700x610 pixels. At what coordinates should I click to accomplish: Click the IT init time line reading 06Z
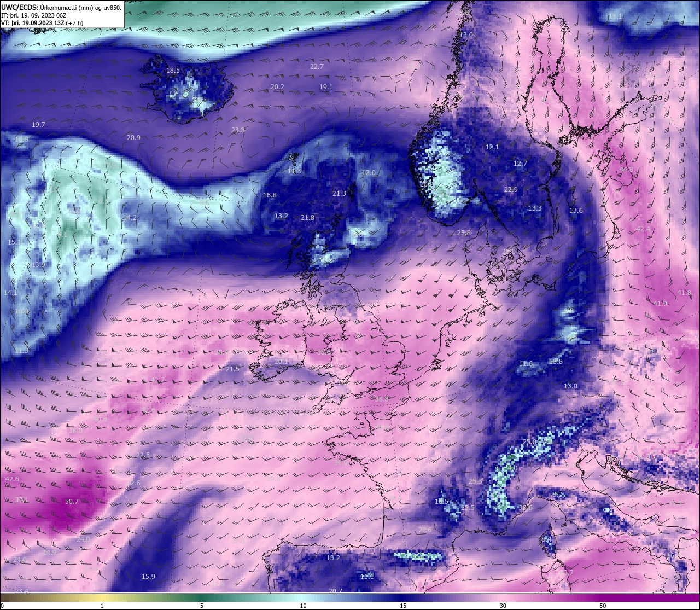34,15
